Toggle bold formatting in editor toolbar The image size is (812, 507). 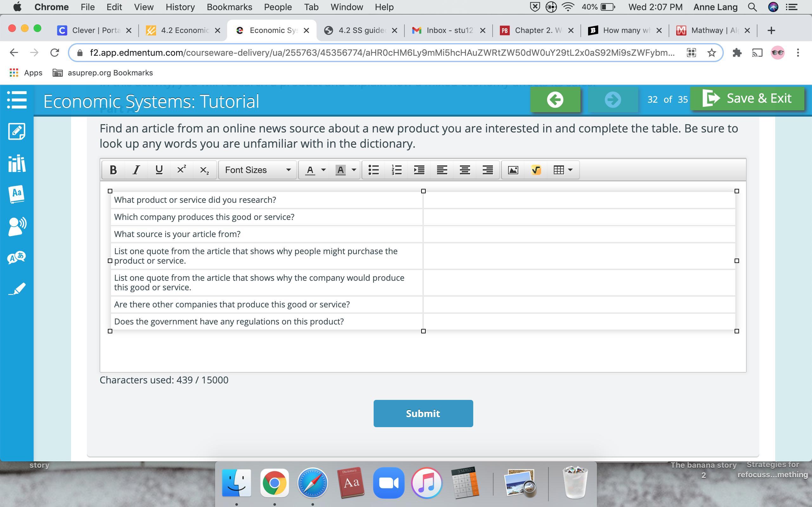pyautogui.click(x=113, y=170)
